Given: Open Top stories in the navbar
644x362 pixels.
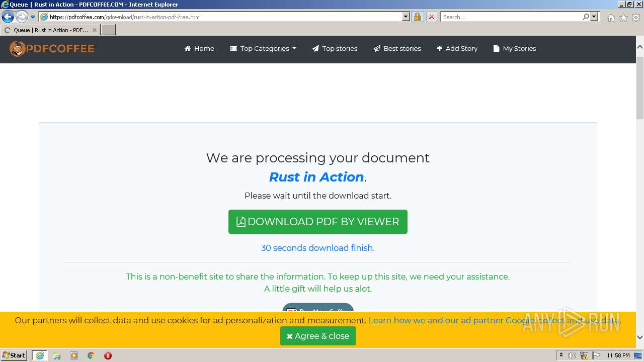Looking at the screenshot, I should coord(335,49).
